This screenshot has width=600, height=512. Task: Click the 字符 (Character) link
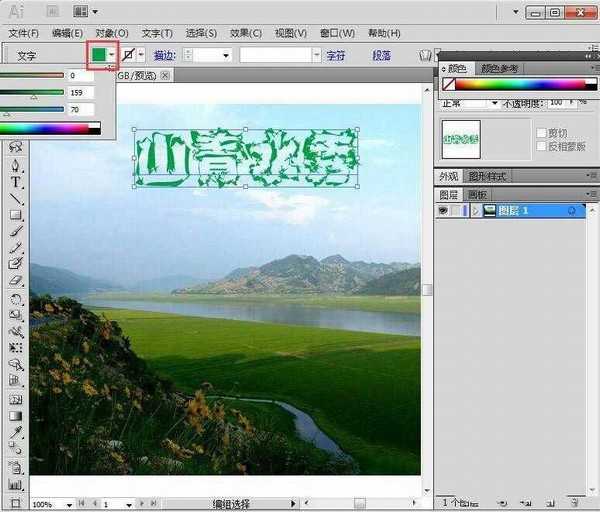(x=336, y=56)
